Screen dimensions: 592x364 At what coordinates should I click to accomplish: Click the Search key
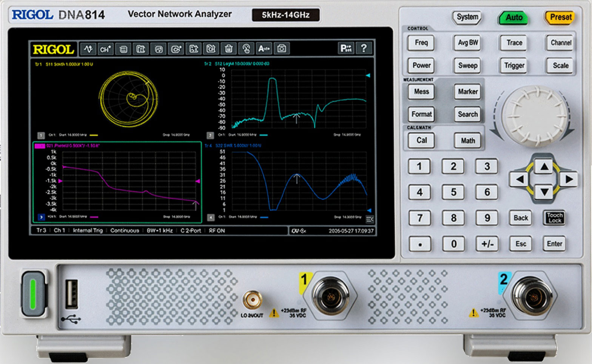[x=468, y=114]
